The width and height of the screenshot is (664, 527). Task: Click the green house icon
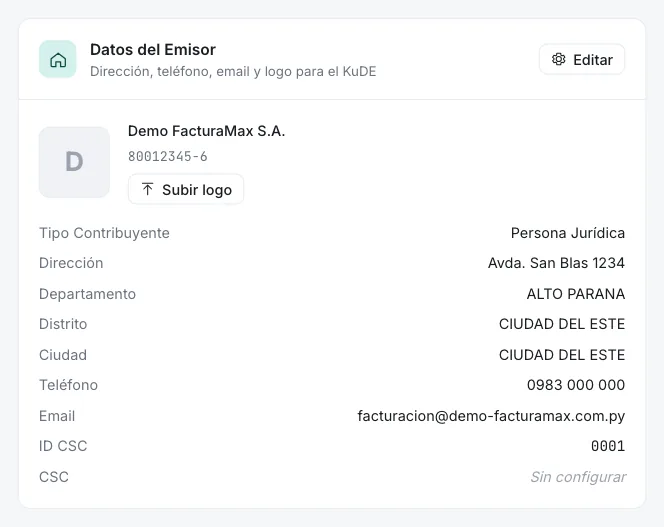[x=58, y=59]
